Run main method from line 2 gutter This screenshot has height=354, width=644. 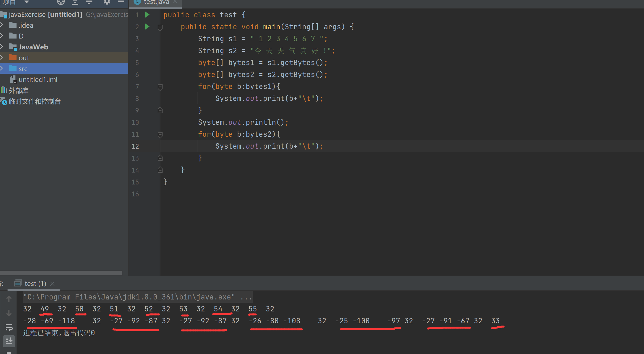point(147,27)
